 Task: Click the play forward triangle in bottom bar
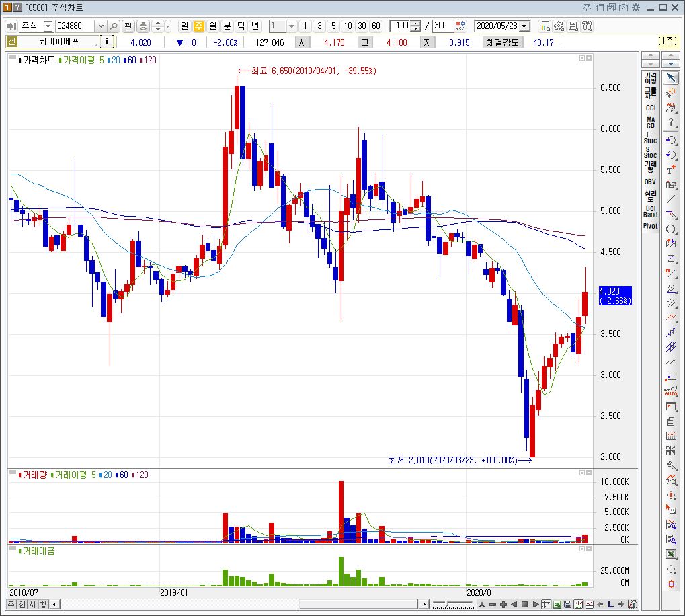click(536, 605)
